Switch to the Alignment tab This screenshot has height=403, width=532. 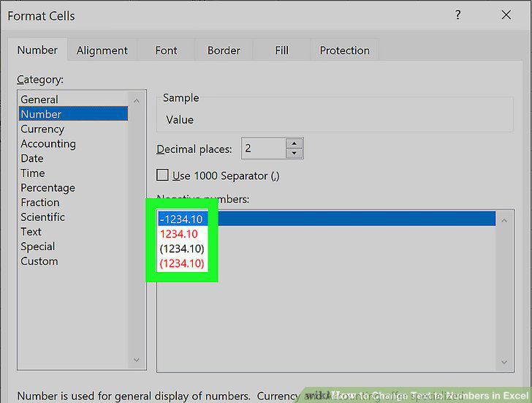[x=102, y=50]
